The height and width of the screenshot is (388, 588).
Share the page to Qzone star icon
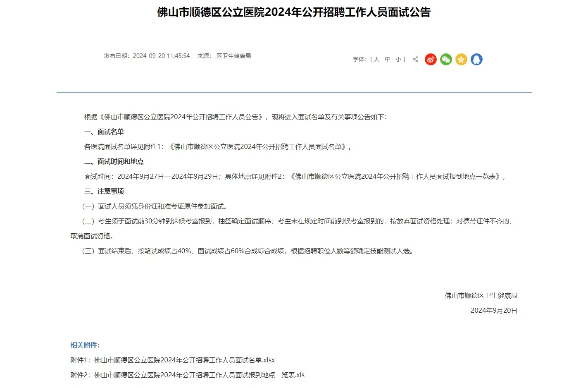pyautogui.click(x=461, y=59)
